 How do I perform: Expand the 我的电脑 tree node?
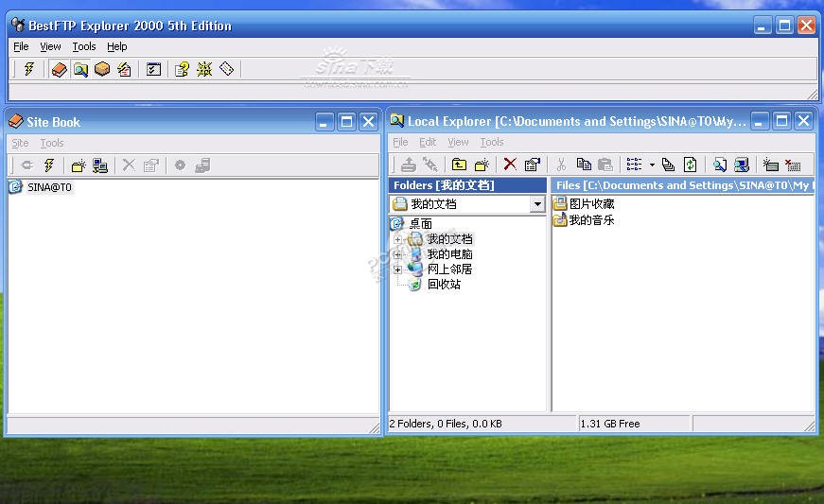coord(398,254)
